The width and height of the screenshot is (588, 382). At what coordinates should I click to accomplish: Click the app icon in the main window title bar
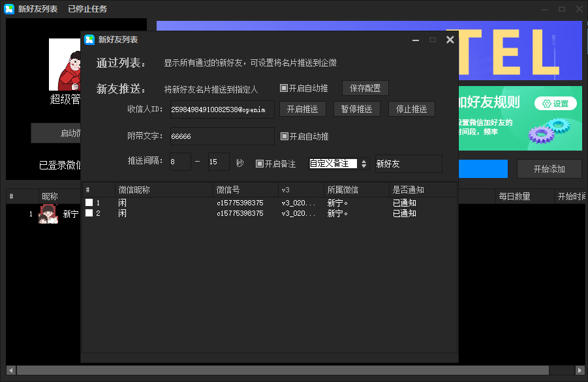8,8
